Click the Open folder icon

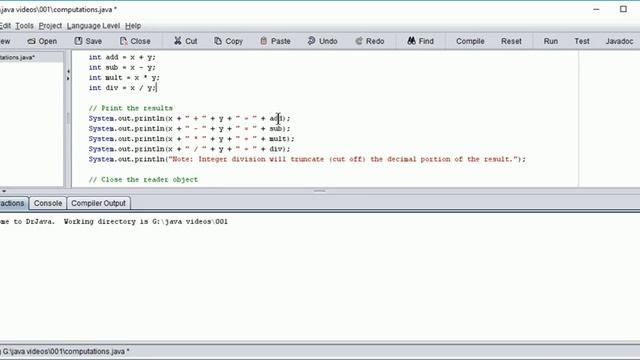(x=31, y=41)
